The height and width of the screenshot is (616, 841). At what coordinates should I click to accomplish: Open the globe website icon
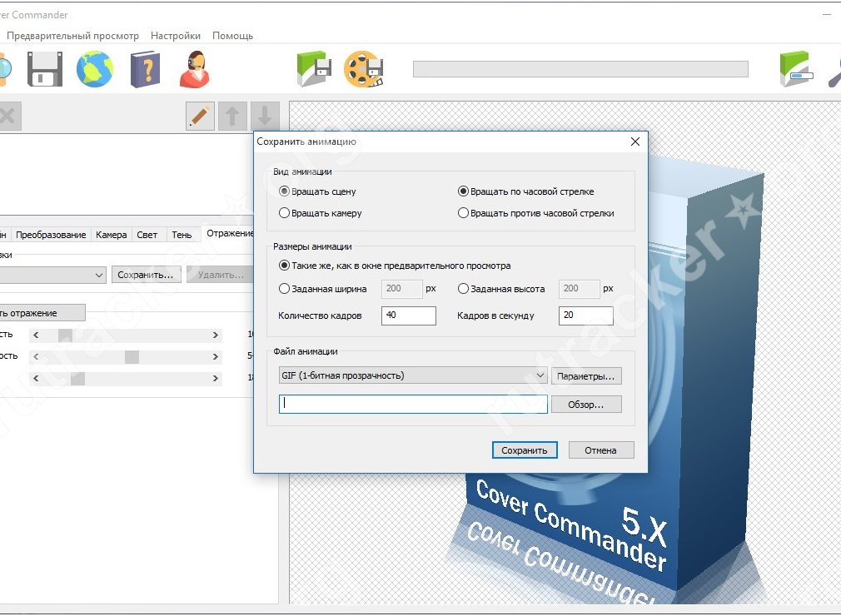(95, 69)
